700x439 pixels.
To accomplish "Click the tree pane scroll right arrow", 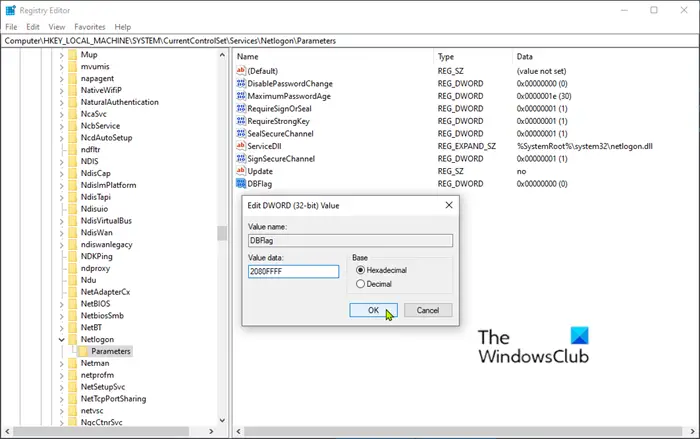I will coord(211,431).
